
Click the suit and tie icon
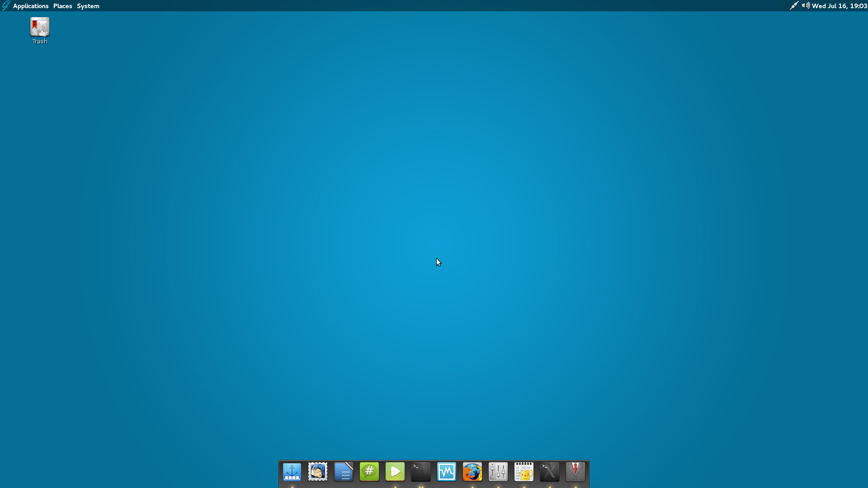pos(576,472)
